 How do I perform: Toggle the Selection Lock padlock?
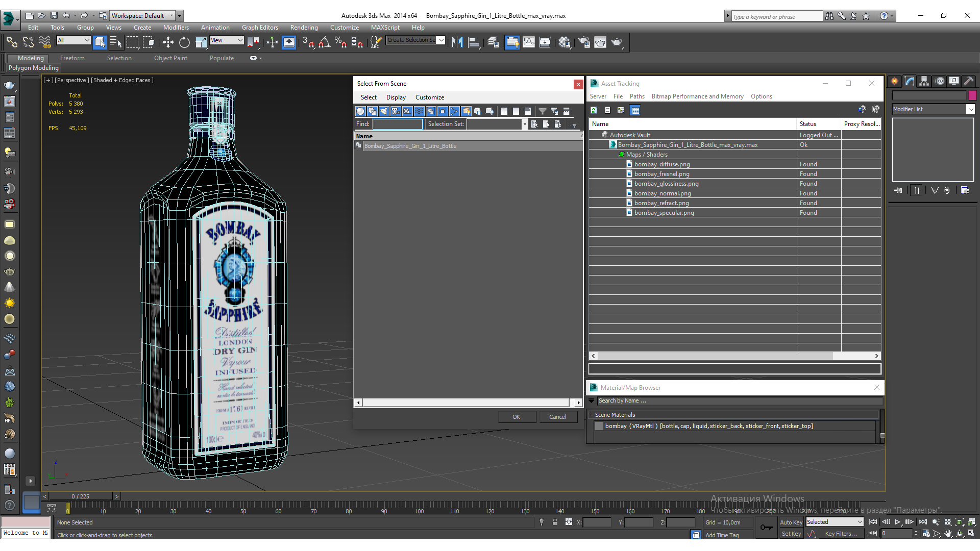555,522
